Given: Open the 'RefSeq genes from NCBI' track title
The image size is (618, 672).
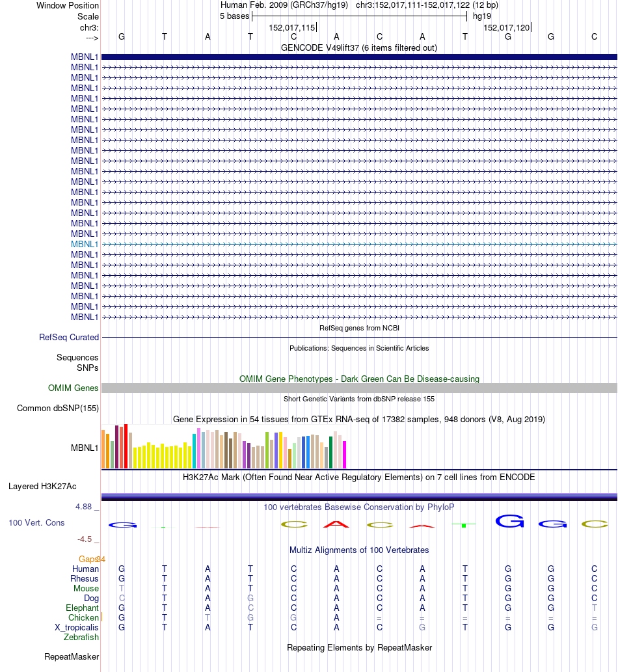Looking at the screenshot, I should pos(359,328).
